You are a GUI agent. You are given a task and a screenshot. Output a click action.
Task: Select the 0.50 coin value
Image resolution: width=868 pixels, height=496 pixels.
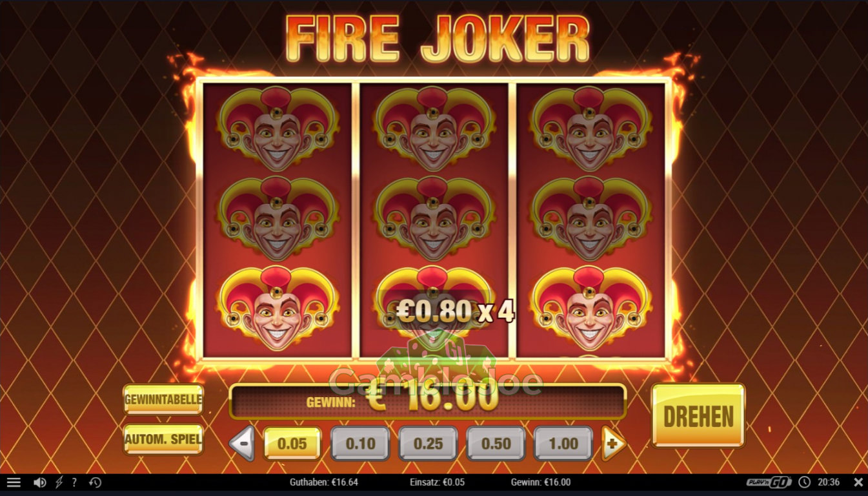pyautogui.click(x=496, y=444)
